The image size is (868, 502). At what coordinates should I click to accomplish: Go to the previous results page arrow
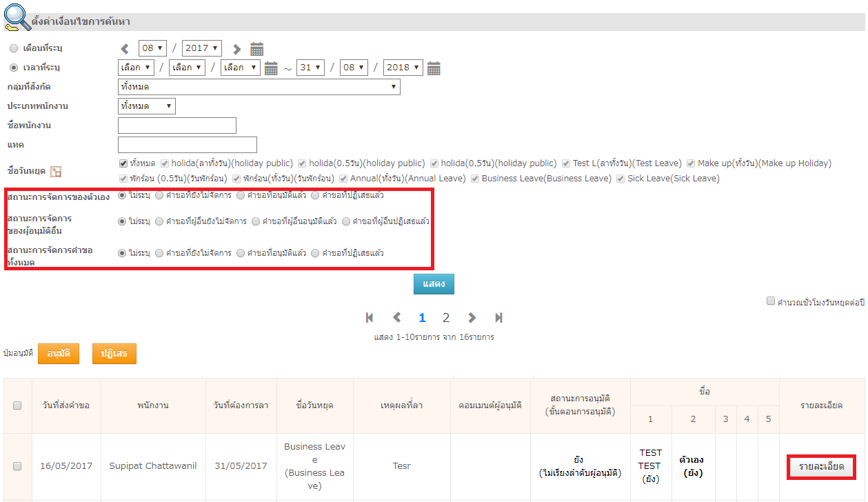click(x=396, y=318)
